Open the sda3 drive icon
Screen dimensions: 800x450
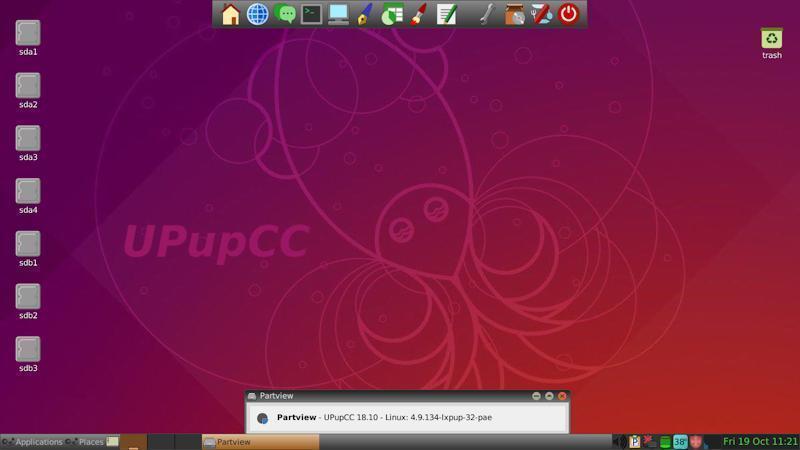click(x=28, y=138)
